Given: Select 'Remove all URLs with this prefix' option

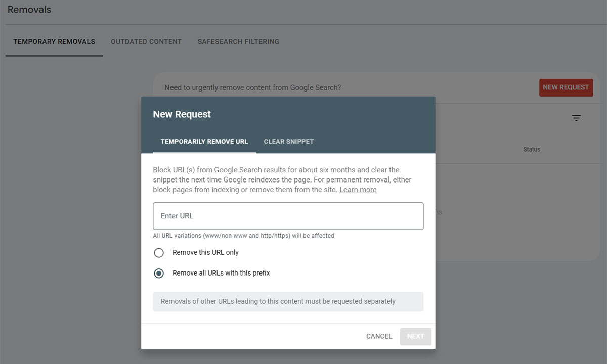Looking at the screenshot, I should click(x=159, y=273).
